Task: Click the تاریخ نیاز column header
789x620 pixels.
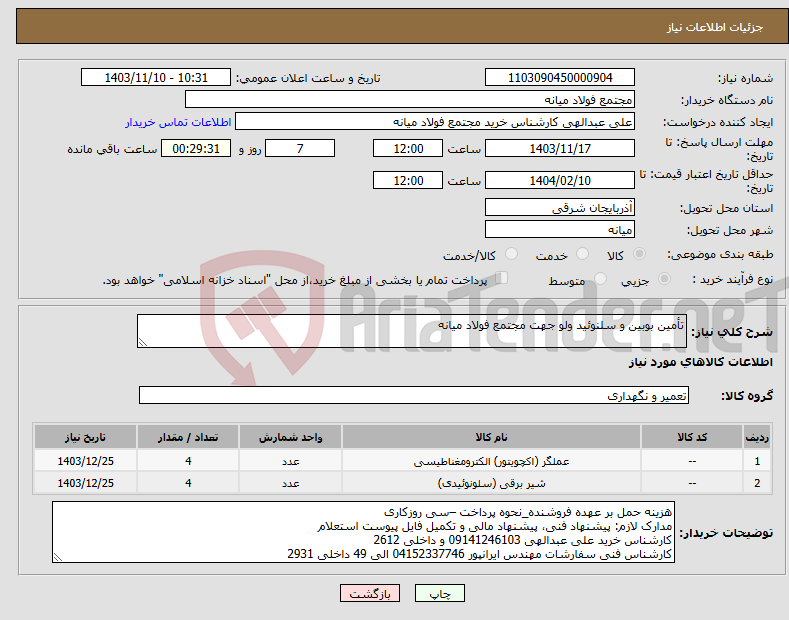Action: click(x=85, y=437)
